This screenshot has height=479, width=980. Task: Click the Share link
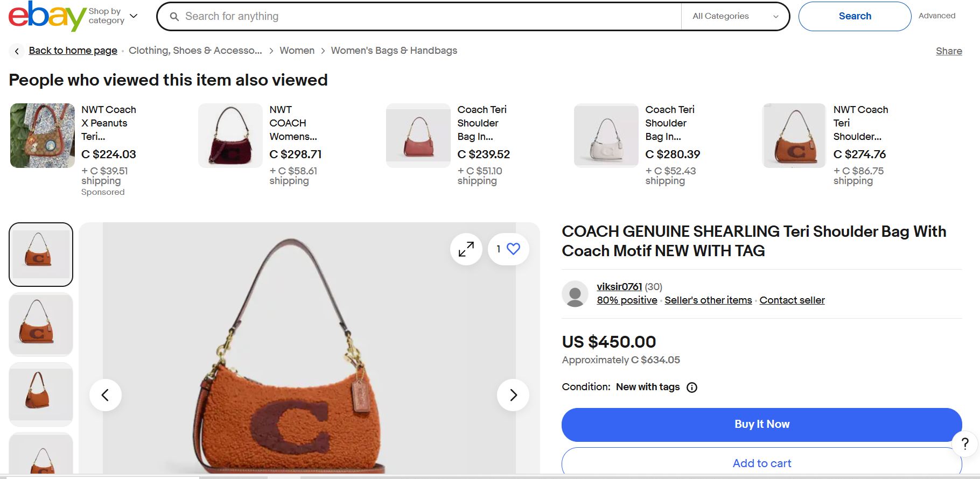tap(949, 51)
